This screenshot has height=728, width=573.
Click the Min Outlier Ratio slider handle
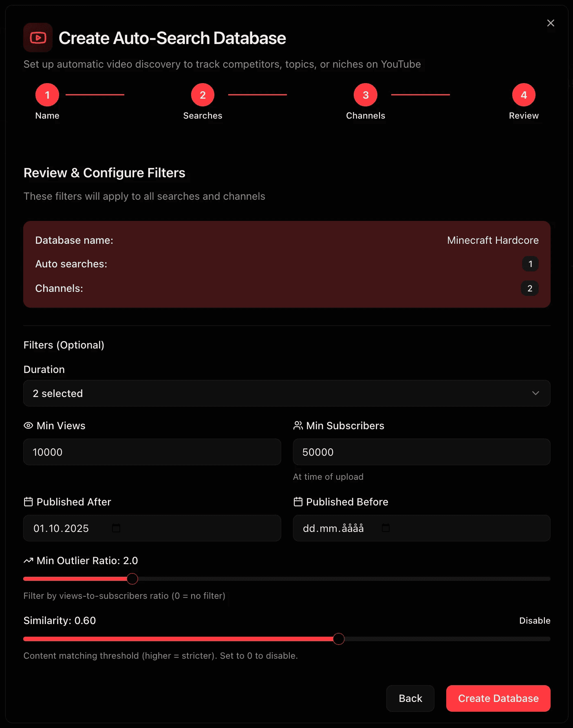coord(132,579)
